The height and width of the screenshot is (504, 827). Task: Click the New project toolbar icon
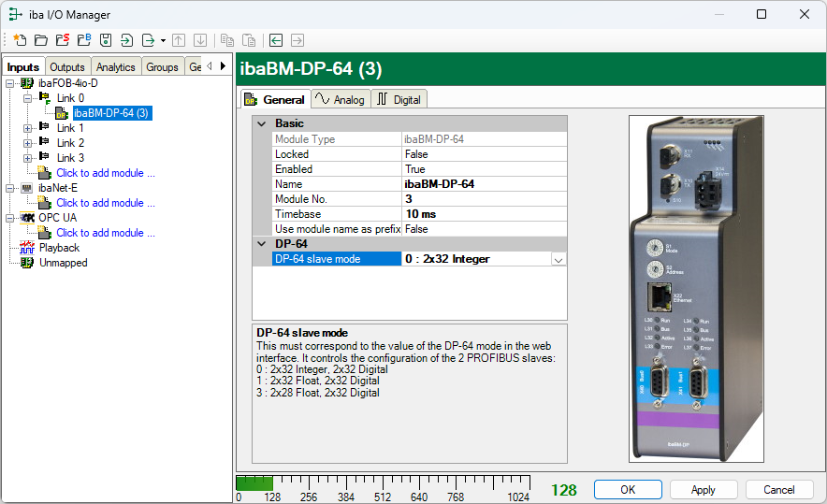20,40
